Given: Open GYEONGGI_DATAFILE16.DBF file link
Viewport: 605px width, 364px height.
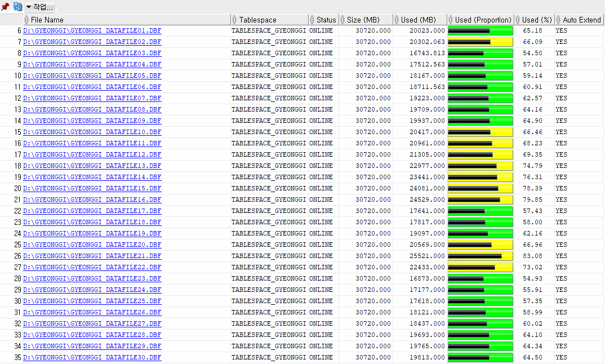Looking at the screenshot, I should 92,199.
